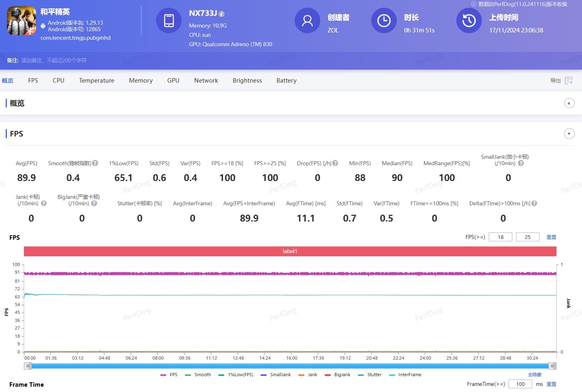The image size is (582, 392).
Task: Click the notes input field 添加备注
Action: pyautogui.click(x=54, y=60)
